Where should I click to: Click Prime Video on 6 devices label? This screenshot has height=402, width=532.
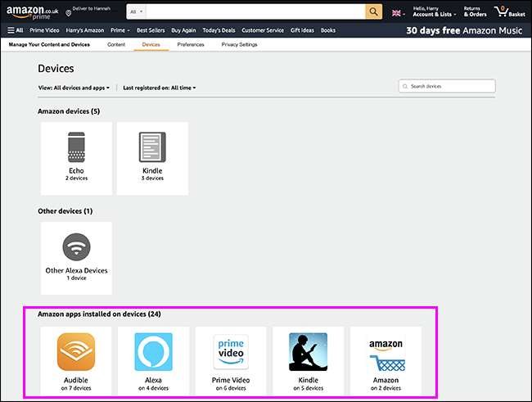231,384
